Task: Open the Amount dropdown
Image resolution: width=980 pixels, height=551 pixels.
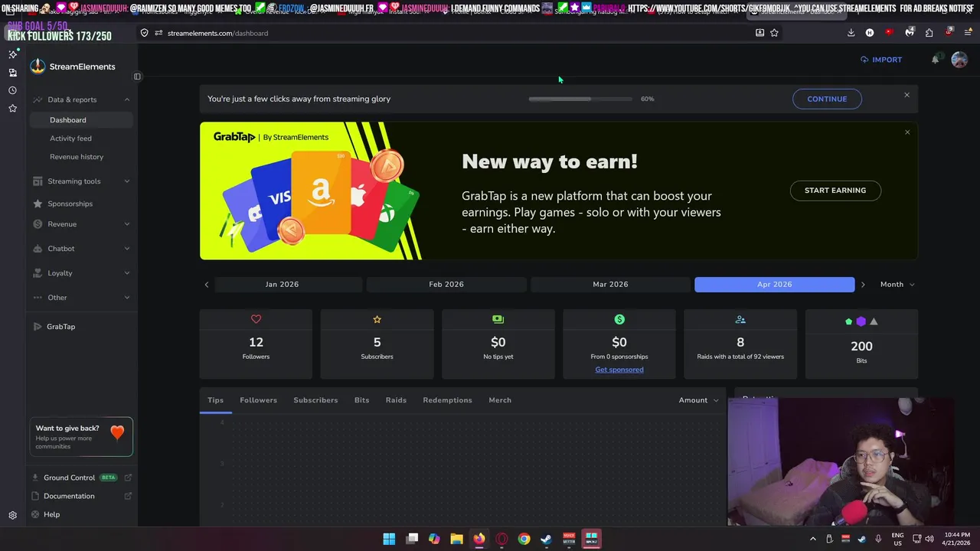Action: (x=698, y=400)
